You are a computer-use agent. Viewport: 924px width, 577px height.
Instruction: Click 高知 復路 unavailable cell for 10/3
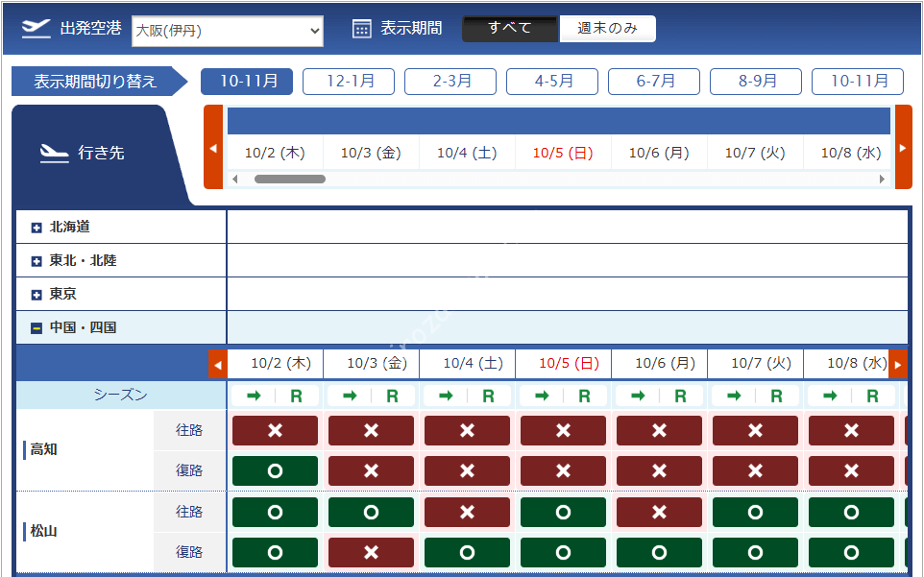[372, 471]
